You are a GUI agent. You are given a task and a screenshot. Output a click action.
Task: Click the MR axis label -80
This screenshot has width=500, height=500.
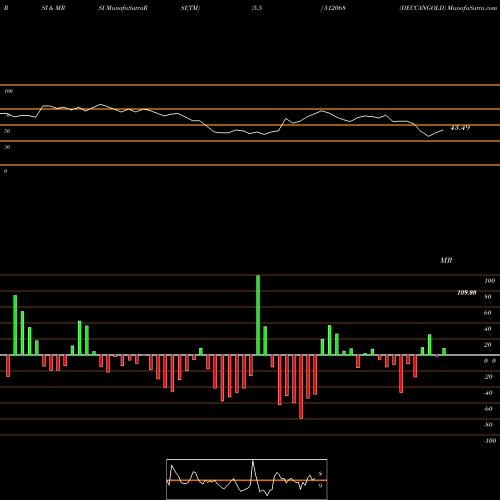[x=488, y=425]
